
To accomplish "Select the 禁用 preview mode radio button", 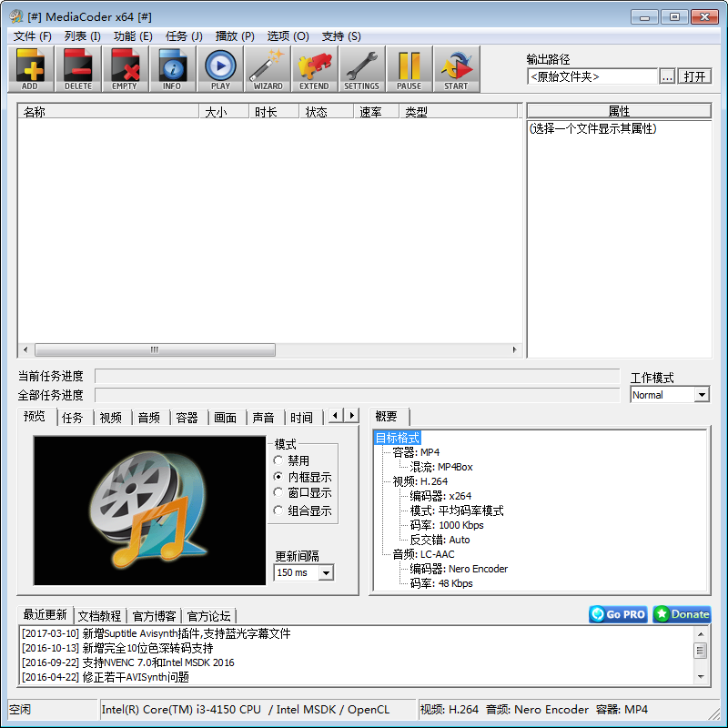I will [x=277, y=460].
